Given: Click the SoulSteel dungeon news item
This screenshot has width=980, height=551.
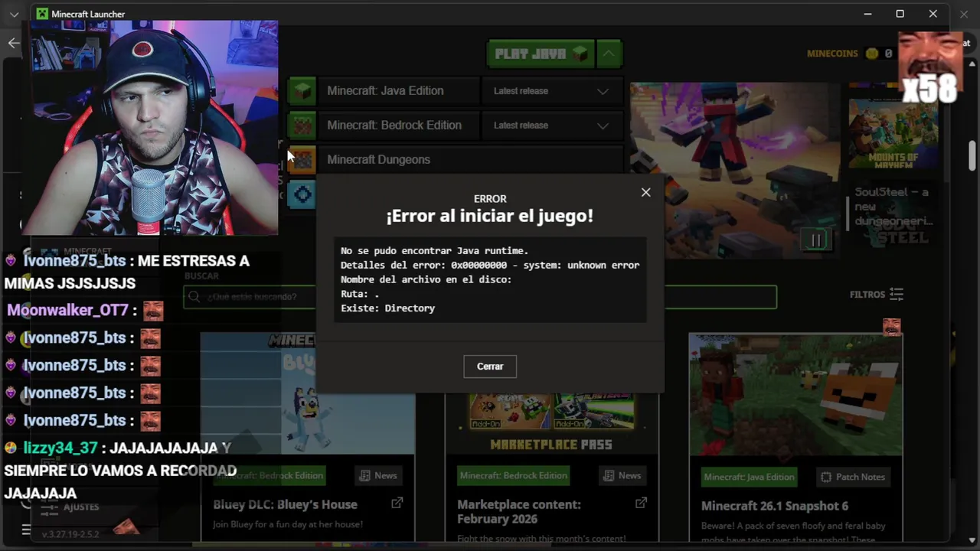Looking at the screenshot, I should click(893, 214).
